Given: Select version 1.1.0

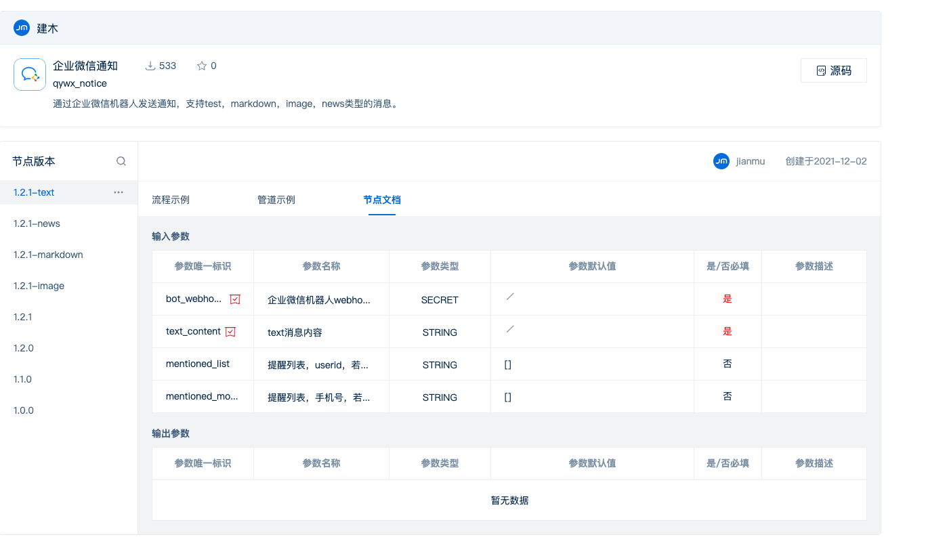Looking at the screenshot, I should [22, 379].
